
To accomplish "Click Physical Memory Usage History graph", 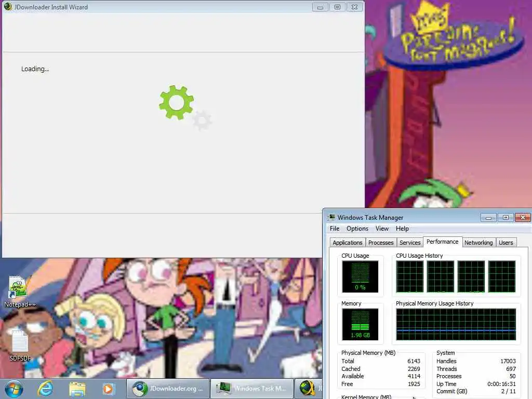I will click(456, 324).
